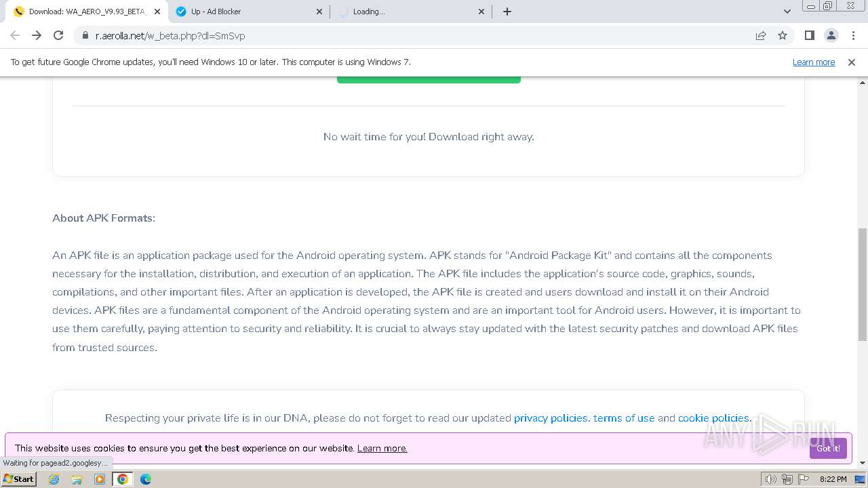Bookmark this tab with the star icon
The height and width of the screenshot is (488, 868).
(x=783, y=35)
